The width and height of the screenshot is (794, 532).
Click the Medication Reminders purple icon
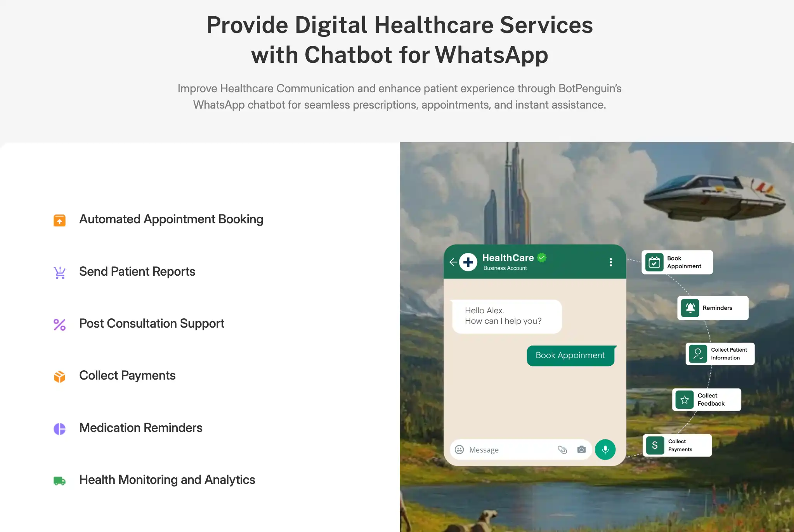tap(59, 427)
